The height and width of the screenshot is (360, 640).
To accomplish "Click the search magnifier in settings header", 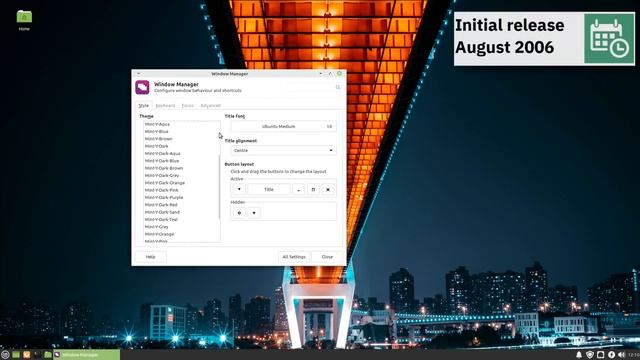I will click(338, 87).
